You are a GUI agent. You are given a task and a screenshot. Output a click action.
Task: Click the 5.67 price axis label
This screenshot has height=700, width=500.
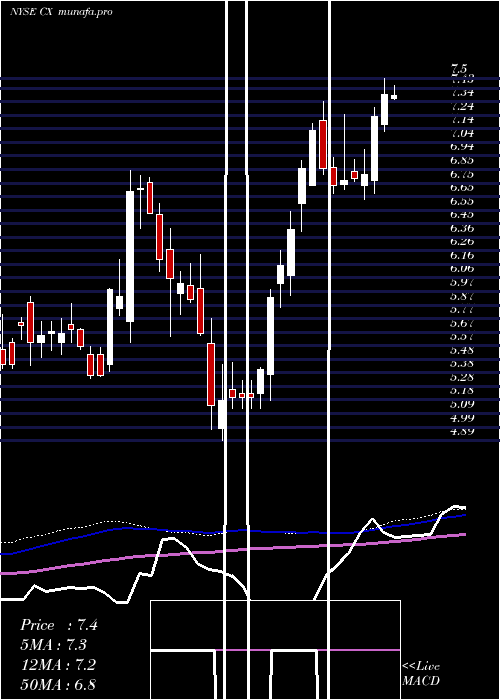[x=462, y=323]
